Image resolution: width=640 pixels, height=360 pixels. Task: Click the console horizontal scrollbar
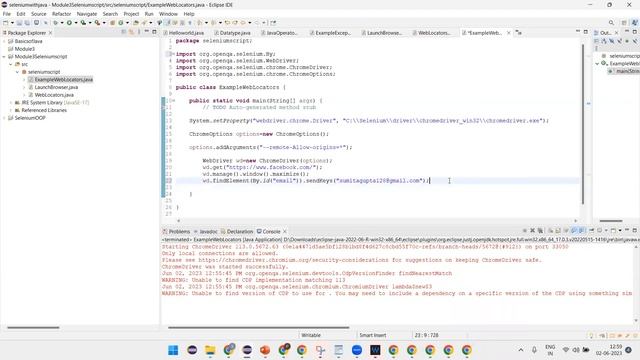click(259, 327)
